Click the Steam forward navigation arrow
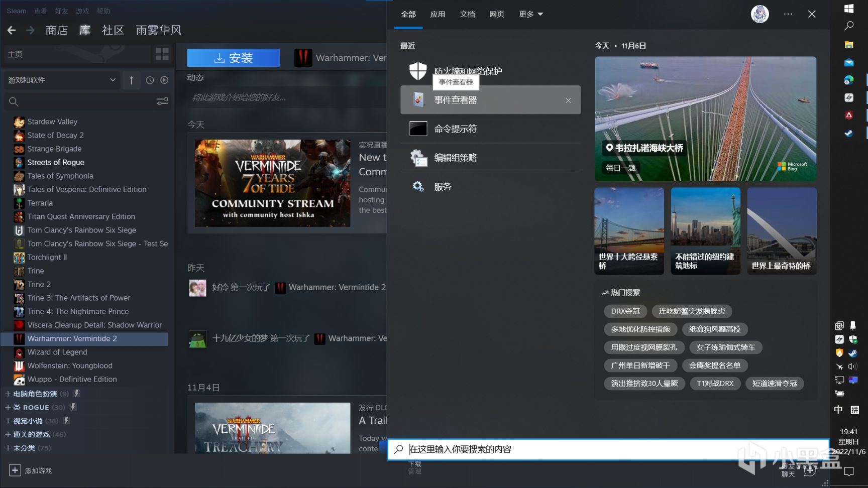The image size is (868, 488). [x=30, y=31]
